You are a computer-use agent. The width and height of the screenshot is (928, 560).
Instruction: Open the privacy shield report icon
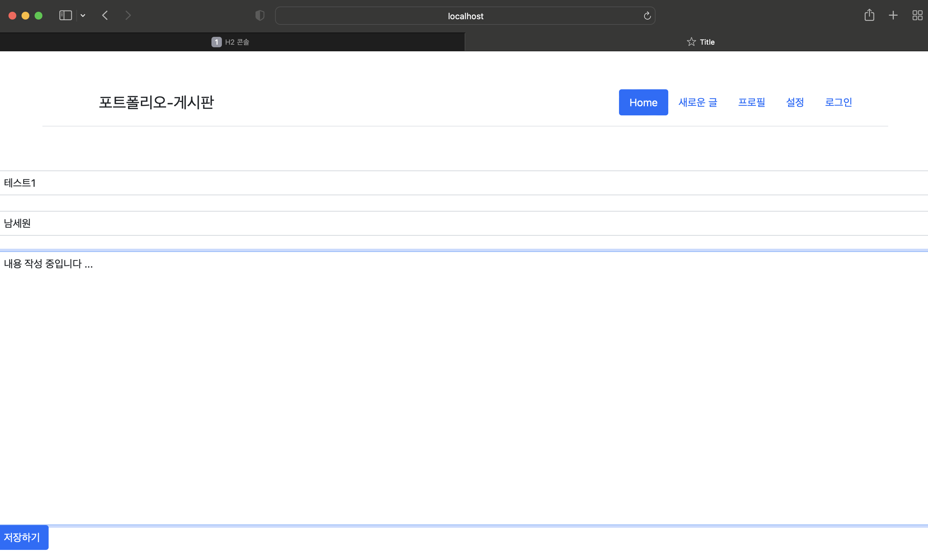260,15
